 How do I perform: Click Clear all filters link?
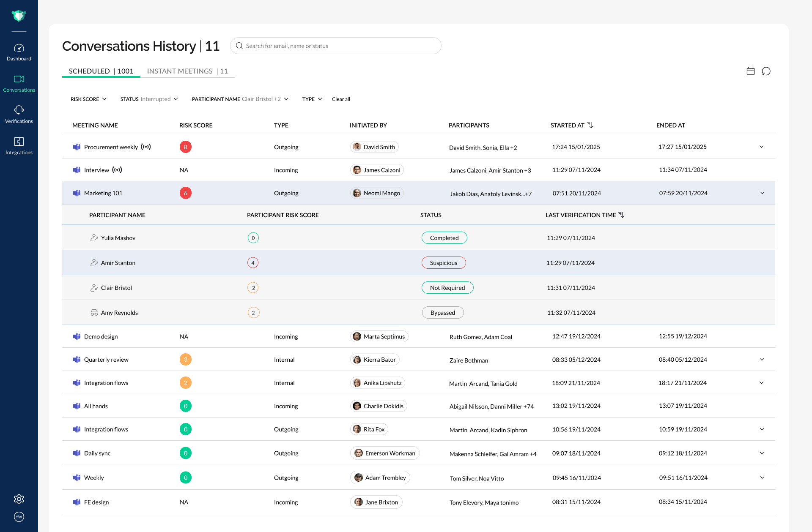(x=341, y=99)
